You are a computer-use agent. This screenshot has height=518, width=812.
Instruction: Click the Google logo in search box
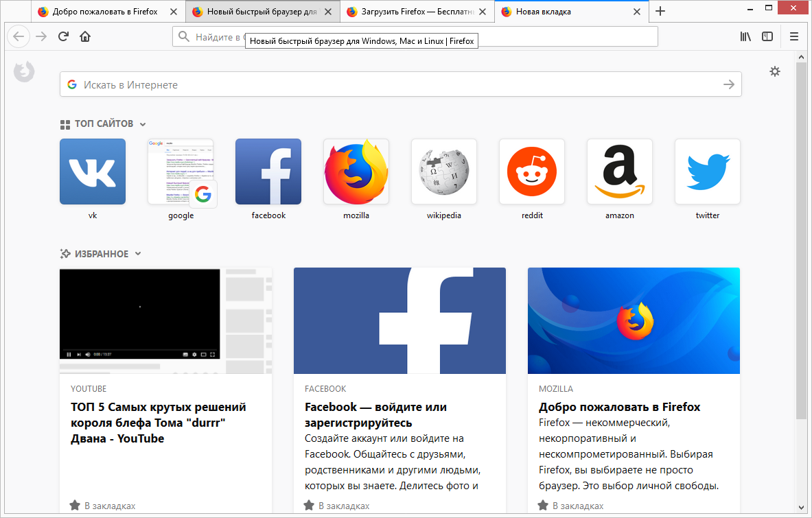click(x=72, y=84)
